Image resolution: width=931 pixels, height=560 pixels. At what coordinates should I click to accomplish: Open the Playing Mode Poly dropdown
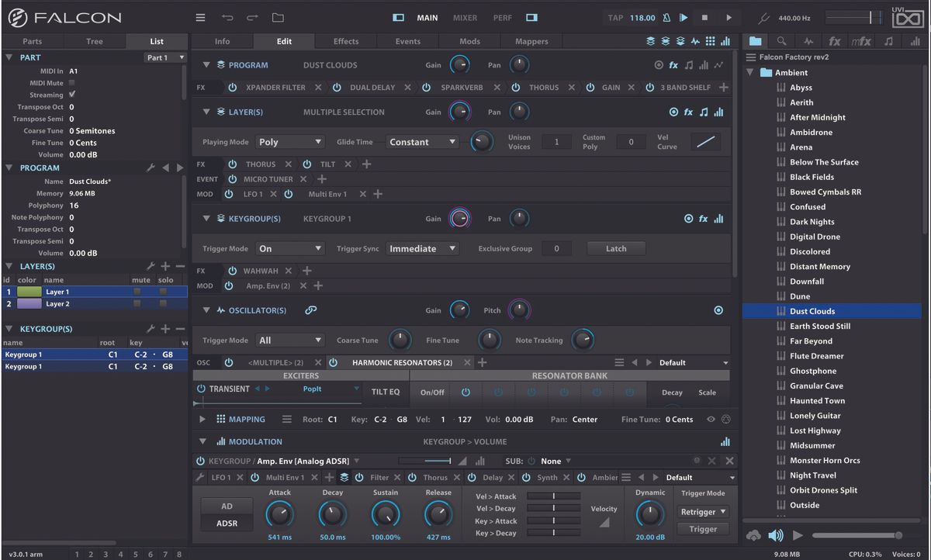289,141
